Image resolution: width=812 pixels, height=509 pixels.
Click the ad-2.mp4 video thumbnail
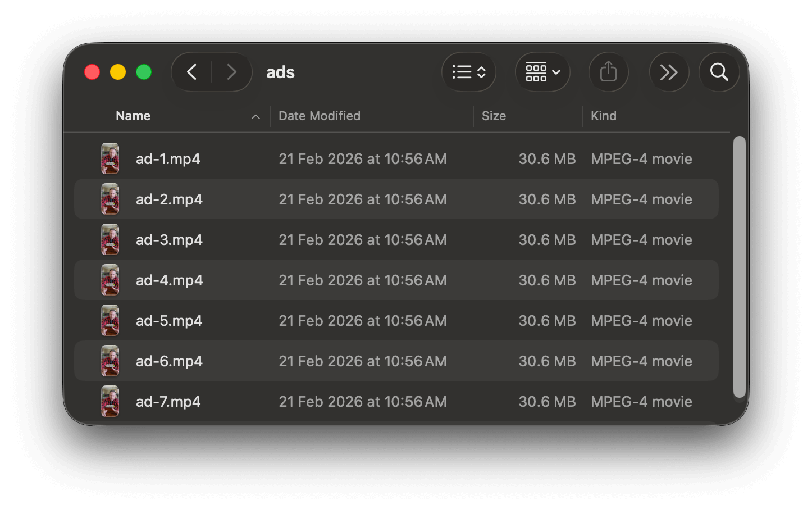pos(110,199)
